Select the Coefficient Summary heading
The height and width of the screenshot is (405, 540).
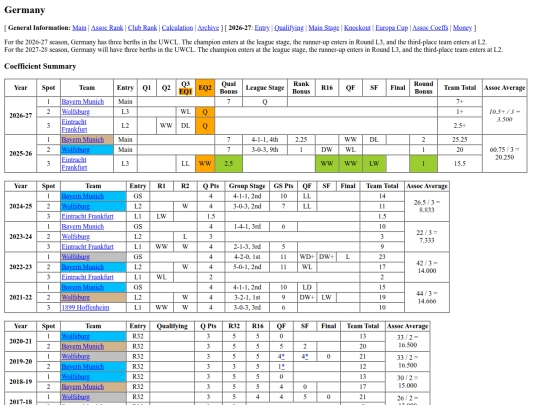pyautogui.click(x=40, y=66)
